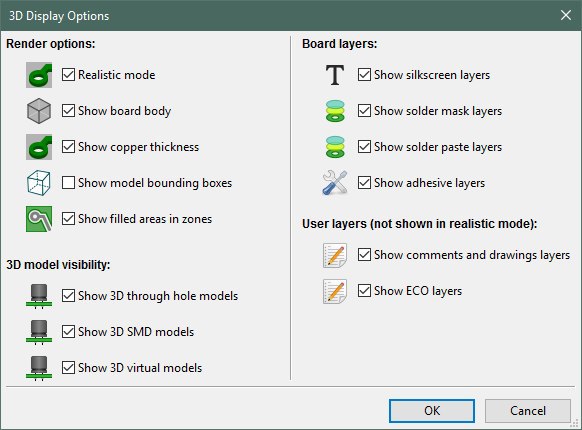Image resolution: width=582 pixels, height=430 pixels.
Task: Click the wireframe cube bounding boxes icon
Action: 39,183
